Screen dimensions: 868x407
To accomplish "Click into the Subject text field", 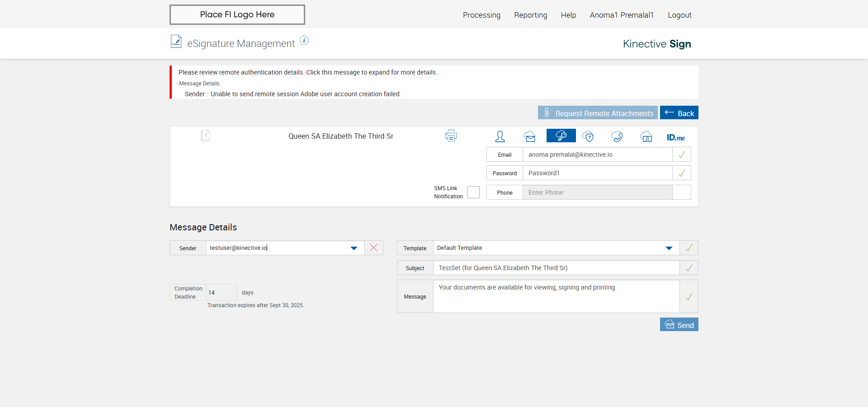I will 556,268.
